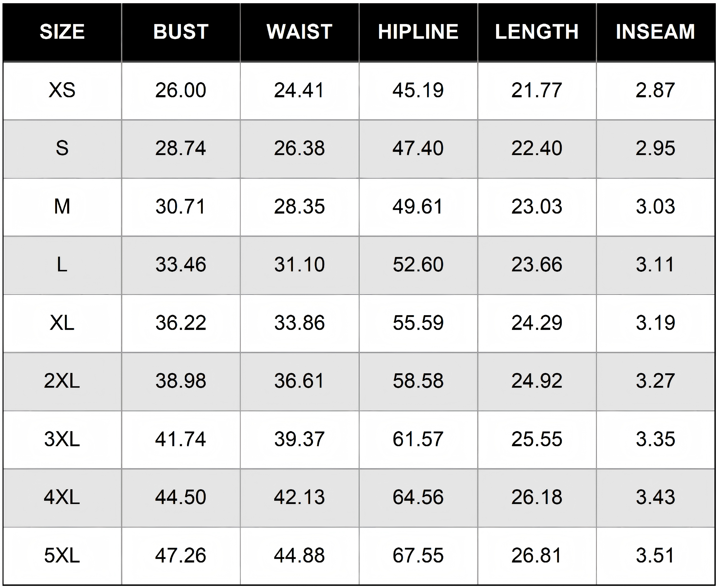Click bust value 44.50 for 4XL
The image size is (718, 588).
click(181, 497)
